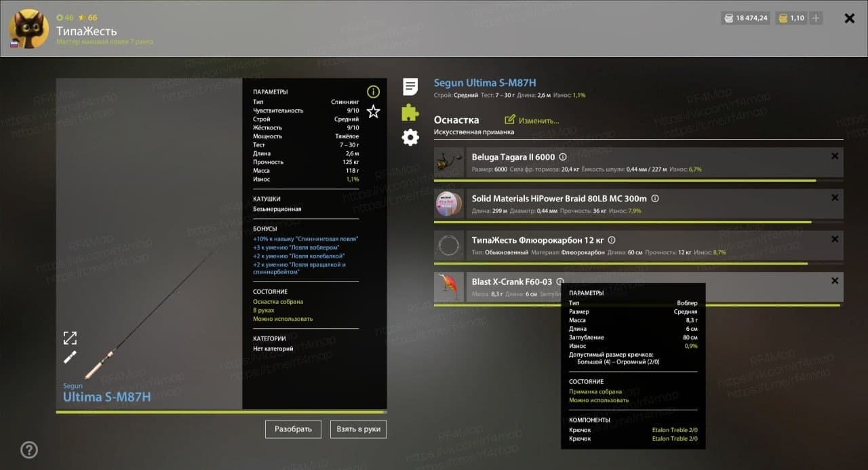
Task: Expand the rod image to fullscreen view
Action: coord(70,338)
